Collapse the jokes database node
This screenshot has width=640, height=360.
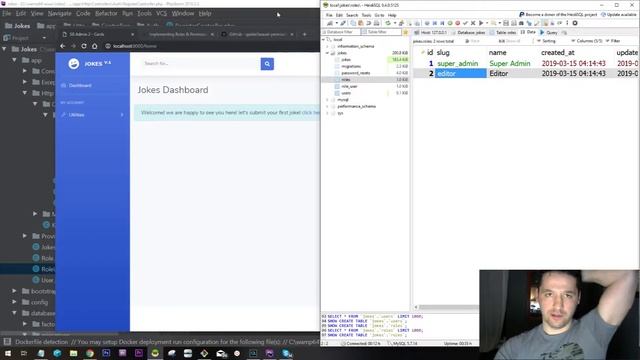coord(327,53)
